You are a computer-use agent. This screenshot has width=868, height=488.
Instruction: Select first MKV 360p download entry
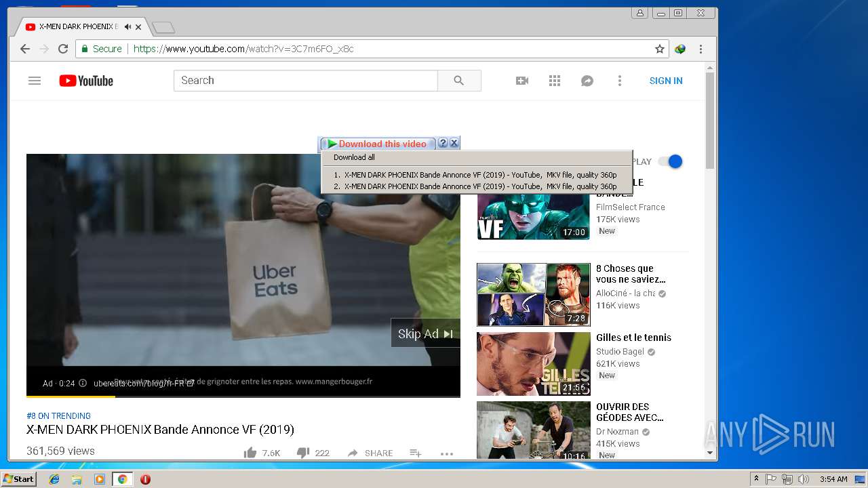pos(477,175)
